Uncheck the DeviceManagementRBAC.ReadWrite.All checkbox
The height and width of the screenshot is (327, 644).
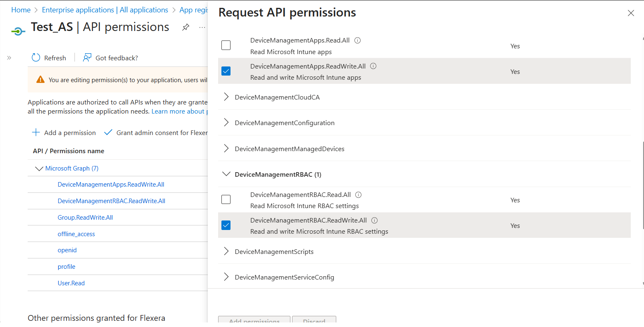(226, 225)
